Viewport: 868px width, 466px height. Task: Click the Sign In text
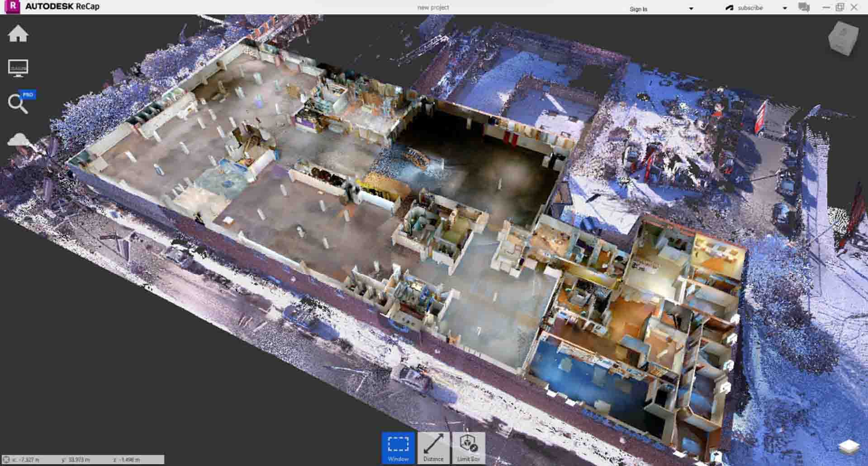click(638, 9)
